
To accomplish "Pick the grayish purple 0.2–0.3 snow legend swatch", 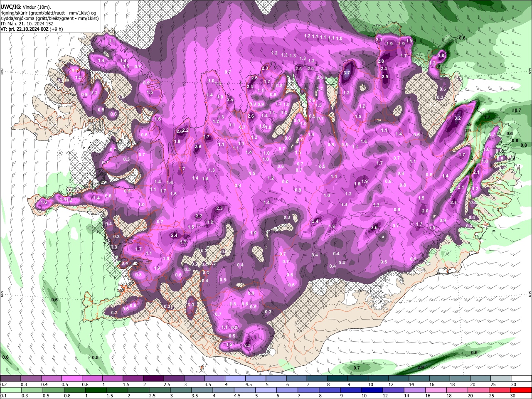I will pyautogui.click(x=10, y=379).
